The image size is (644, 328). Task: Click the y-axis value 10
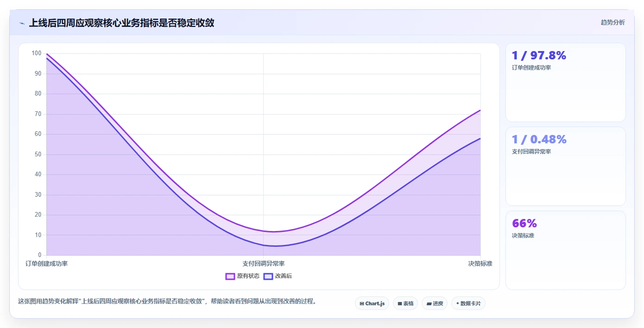coord(38,235)
